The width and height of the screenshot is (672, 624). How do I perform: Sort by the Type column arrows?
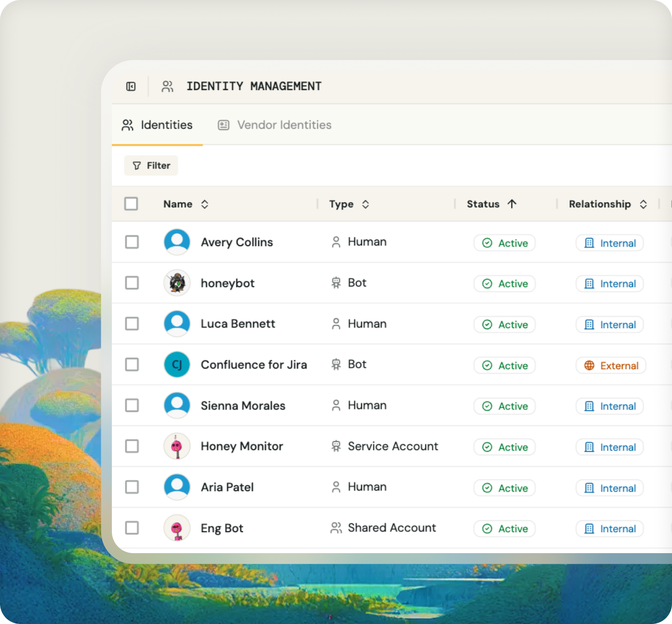coord(365,204)
